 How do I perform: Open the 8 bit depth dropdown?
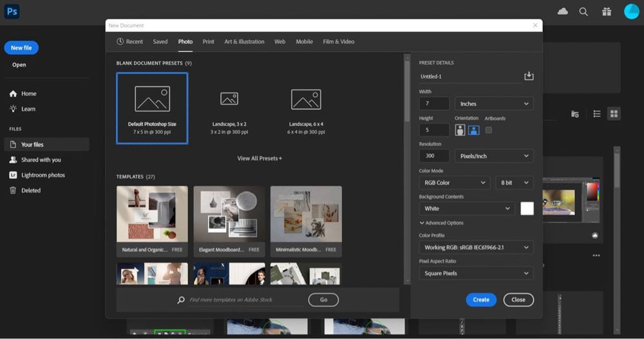coord(514,183)
